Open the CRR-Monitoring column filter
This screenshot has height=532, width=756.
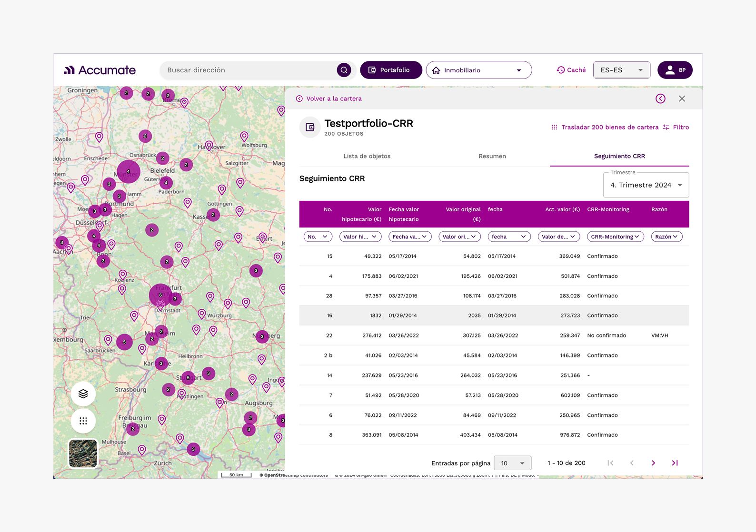[616, 236]
